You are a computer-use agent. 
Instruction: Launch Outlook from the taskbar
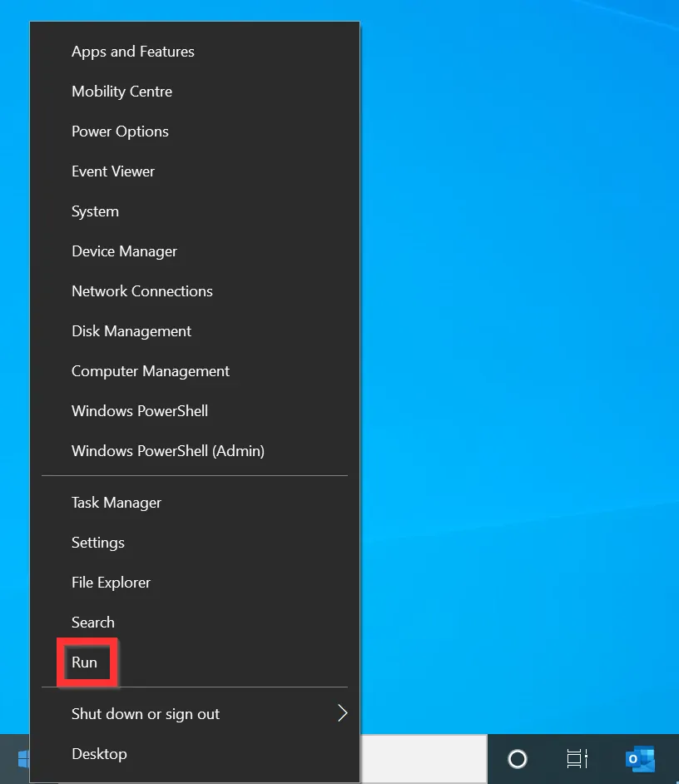639,759
